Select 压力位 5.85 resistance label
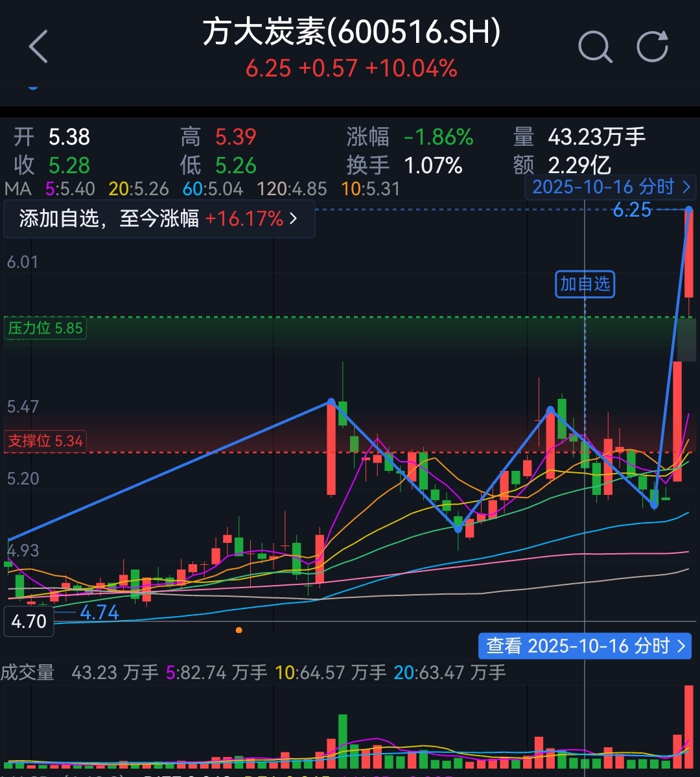700x777 pixels. pos(45,328)
